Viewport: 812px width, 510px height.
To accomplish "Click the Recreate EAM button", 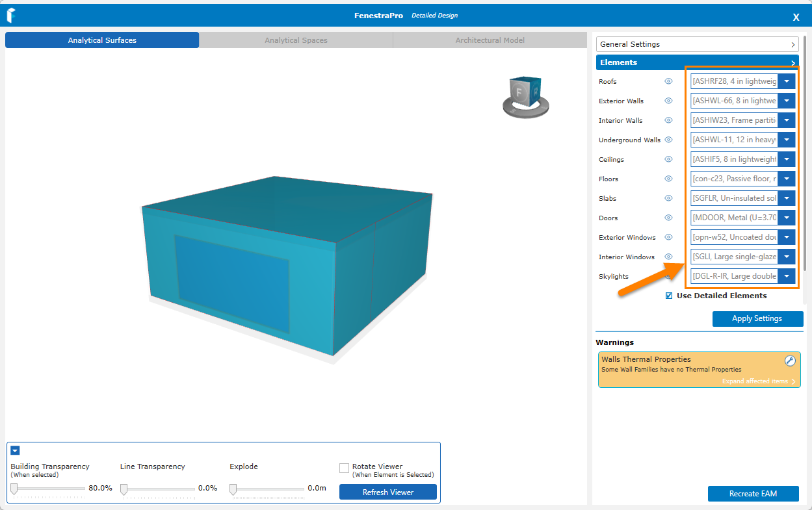I will pos(753,494).
